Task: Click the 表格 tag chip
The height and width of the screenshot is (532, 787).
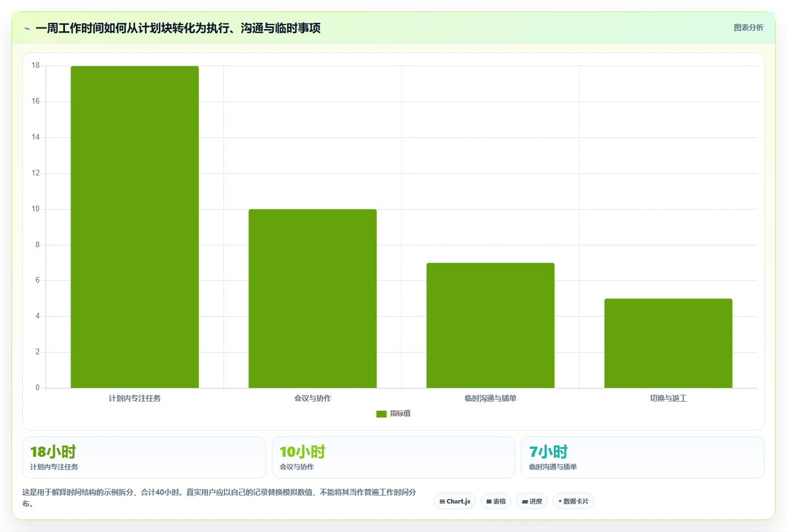Action: pos(496,501)
